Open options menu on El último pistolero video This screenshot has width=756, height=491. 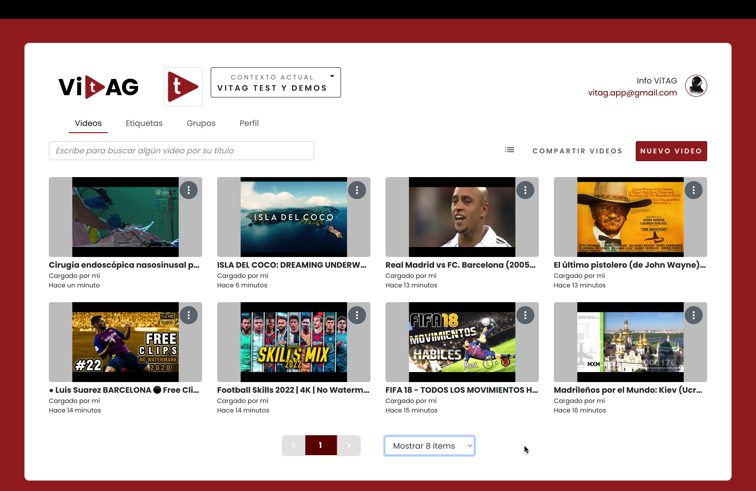pyautogui.click(x=693, y=190)
